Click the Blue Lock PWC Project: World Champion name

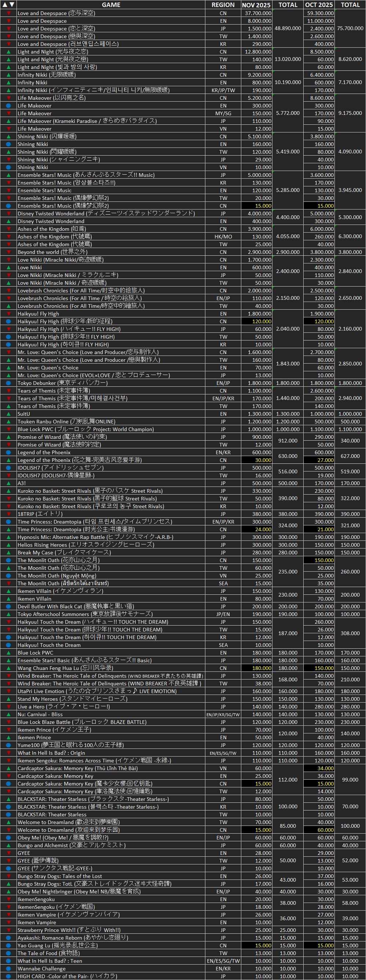click(86, 429)
